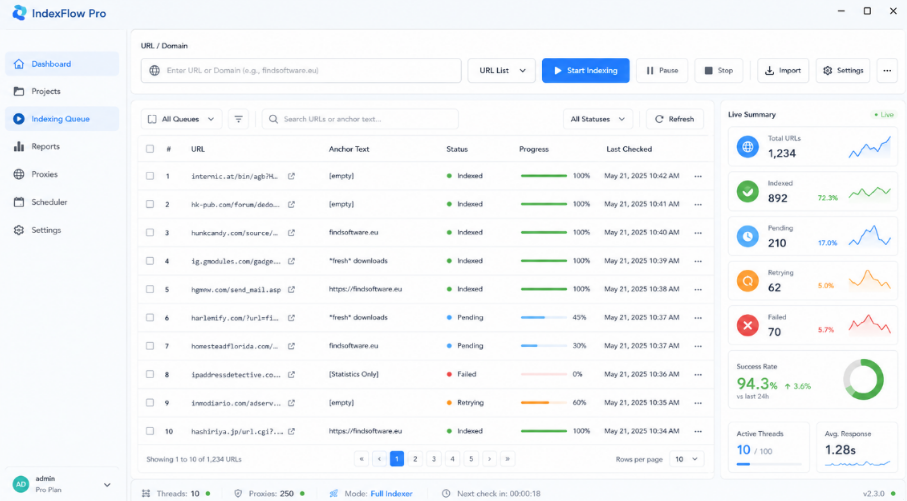The width and height of the screenshot is (907, 501).
Task: Click the Success Rate donut chart
Action: pos(863,380)
